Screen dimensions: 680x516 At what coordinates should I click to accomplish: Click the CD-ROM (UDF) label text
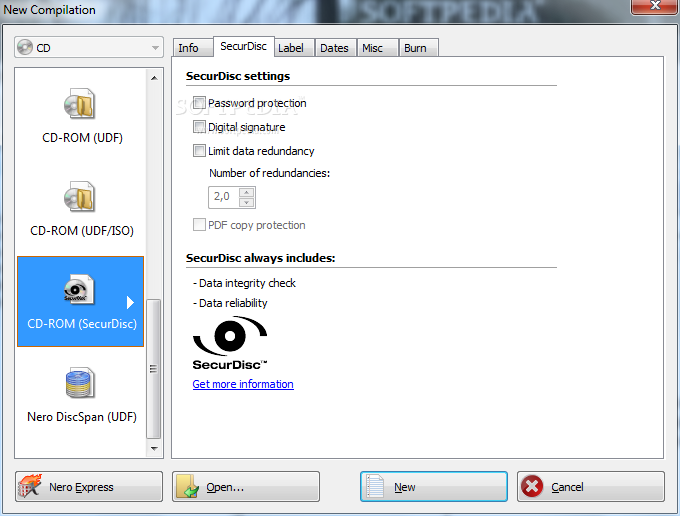coord(82,138)
